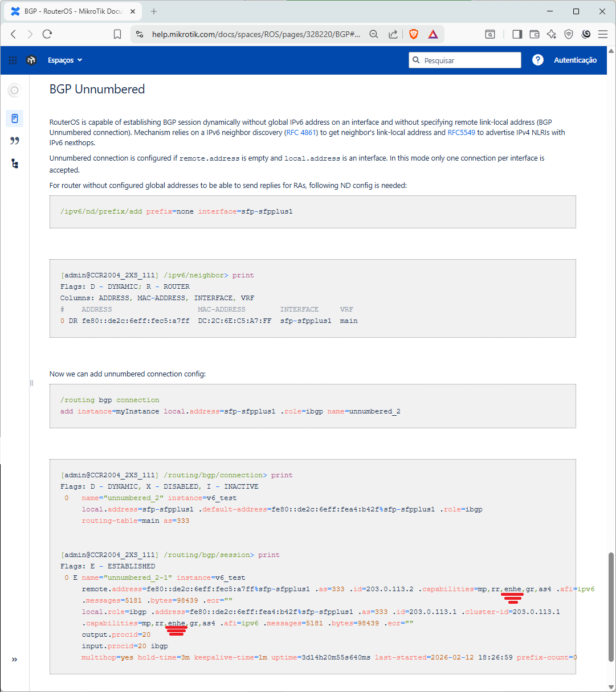Focus the Pesquisar search field

(x=465, y=60)
